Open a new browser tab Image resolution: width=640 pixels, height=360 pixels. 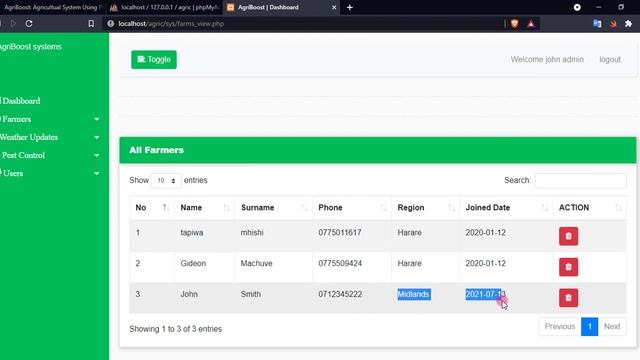[x=350, y=7]
